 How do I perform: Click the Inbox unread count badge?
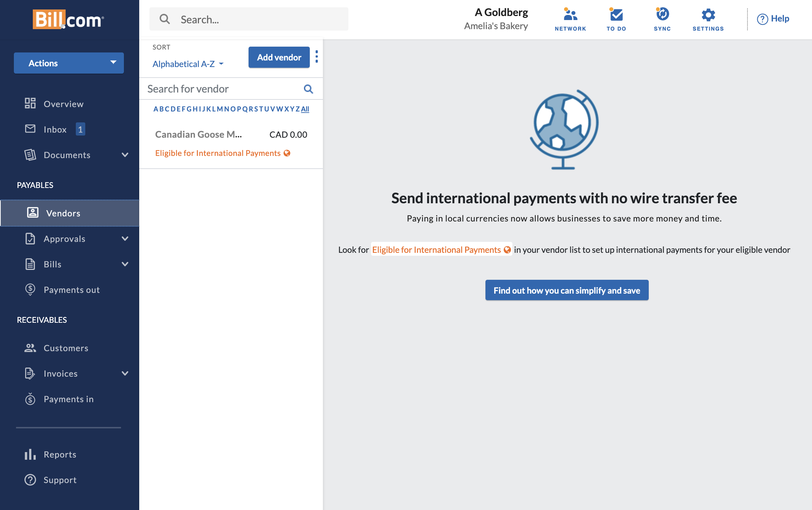click(80, 129)
